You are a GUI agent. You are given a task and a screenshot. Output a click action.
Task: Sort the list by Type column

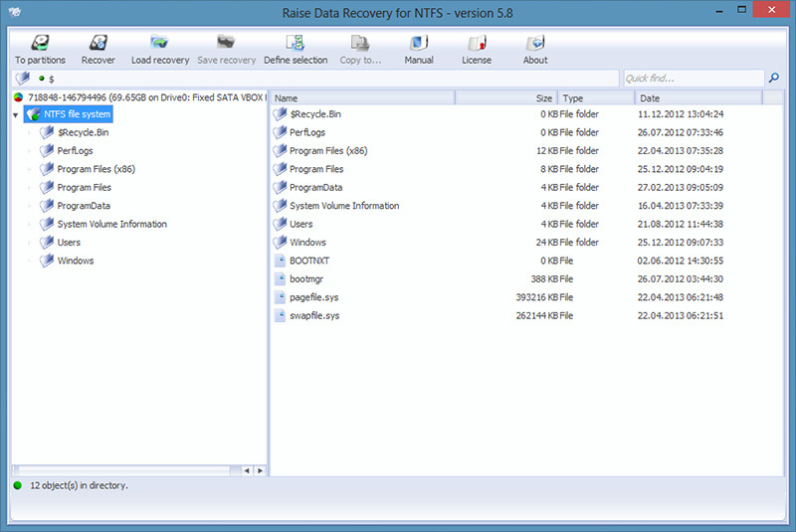click(596, 97)
